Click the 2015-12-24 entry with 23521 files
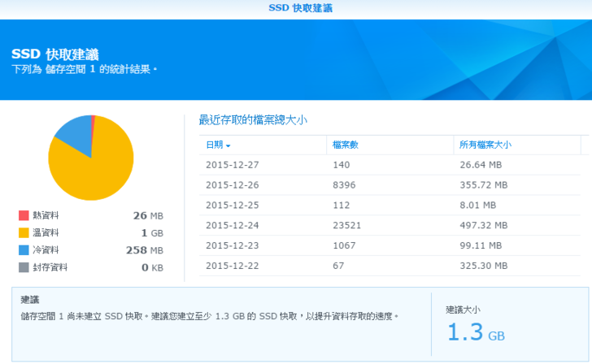 pos(390,224)
